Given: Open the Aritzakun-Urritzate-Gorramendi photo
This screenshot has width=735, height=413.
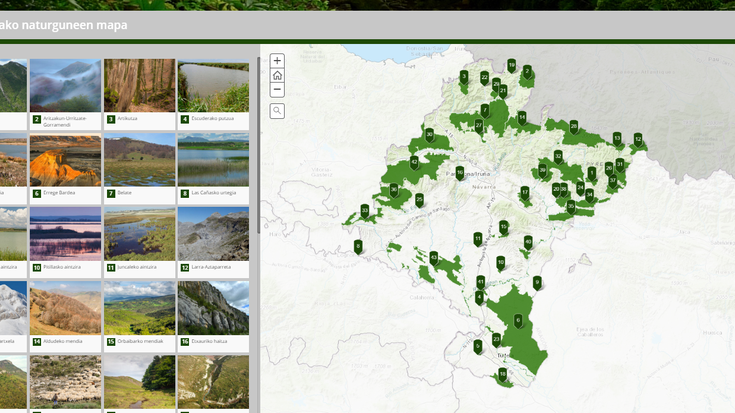Looking at the screenshot, I should (65, 85).
